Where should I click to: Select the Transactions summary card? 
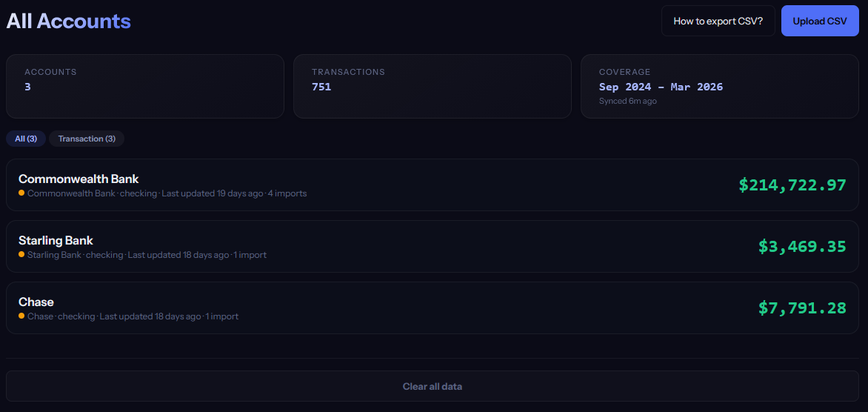[433, 86]
